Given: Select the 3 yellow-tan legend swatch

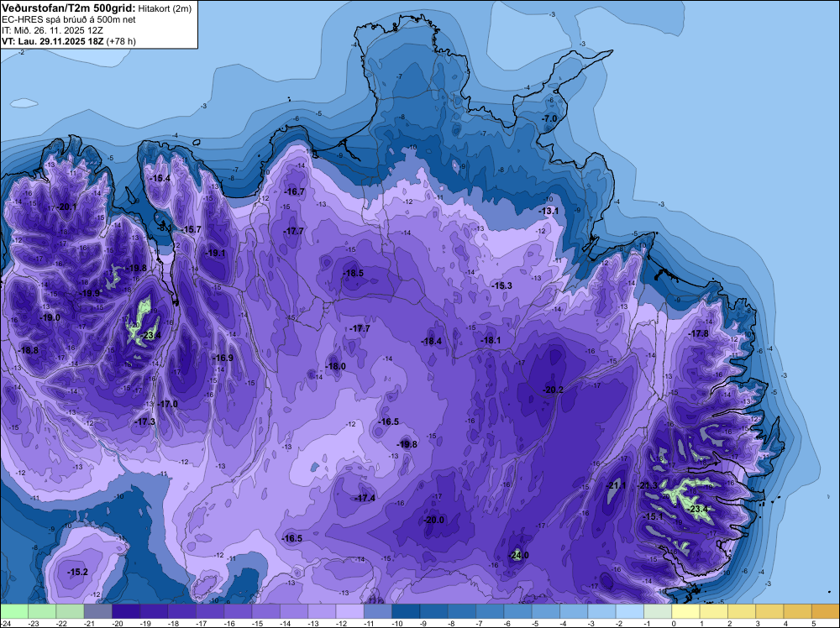Looking at the screenshot, I should pos(769,611).
